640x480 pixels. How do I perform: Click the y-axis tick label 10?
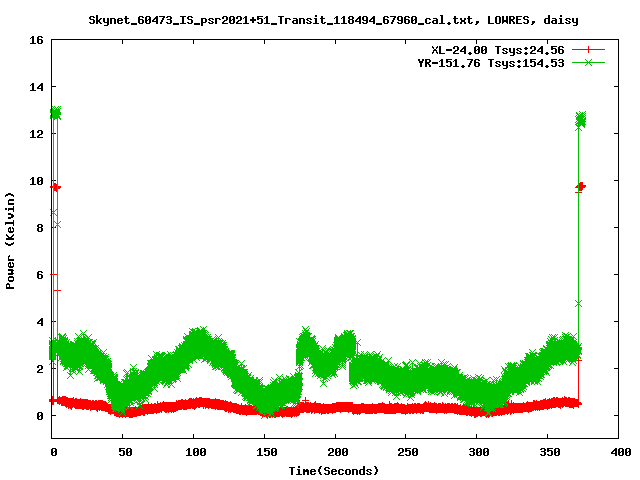[x=36, y=181]
